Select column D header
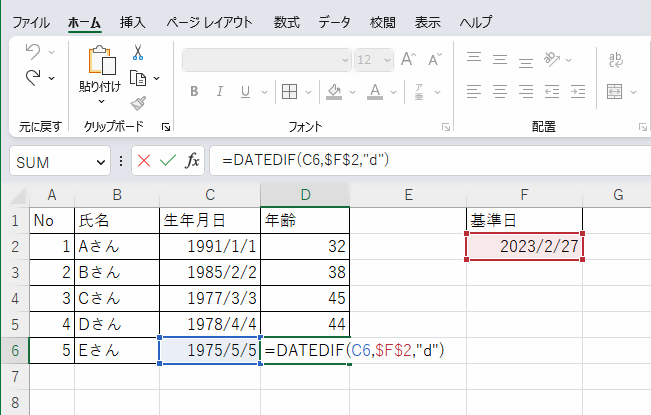Image resolution: width=651 pixels, height=415 pixels. pyautogui.click(x=305, y=195)
